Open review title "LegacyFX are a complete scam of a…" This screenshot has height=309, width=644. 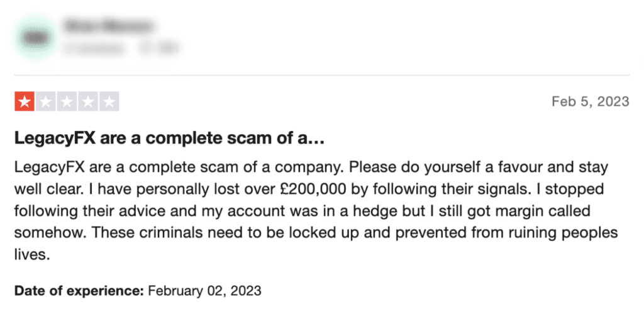[x=170, y=139]
